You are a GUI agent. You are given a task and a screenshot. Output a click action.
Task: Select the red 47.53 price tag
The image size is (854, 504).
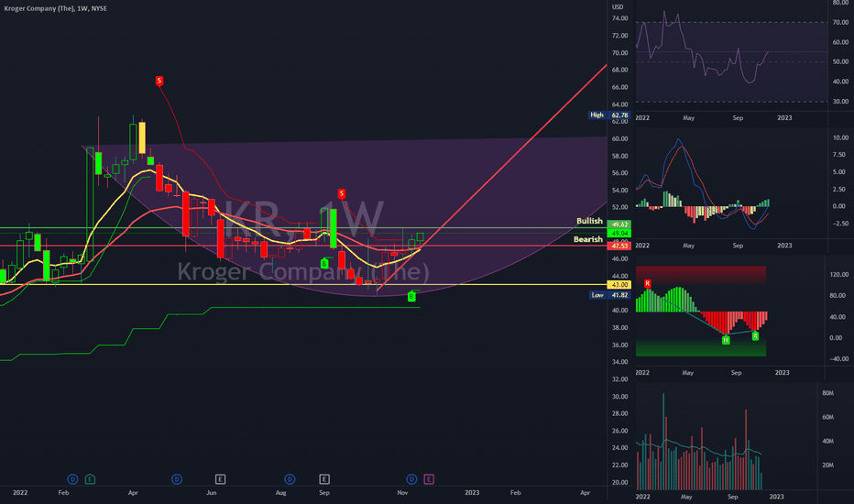point(619,247)
